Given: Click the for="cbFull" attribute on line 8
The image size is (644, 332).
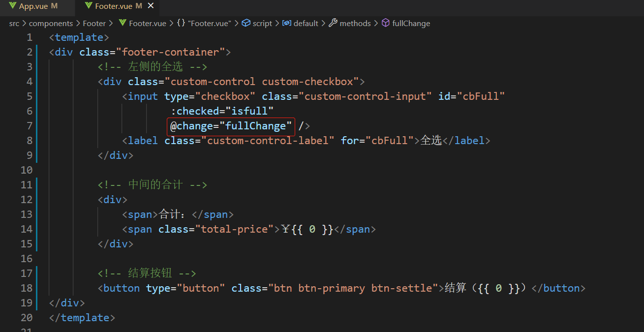Looking at the screenshot, I should 377,141.
